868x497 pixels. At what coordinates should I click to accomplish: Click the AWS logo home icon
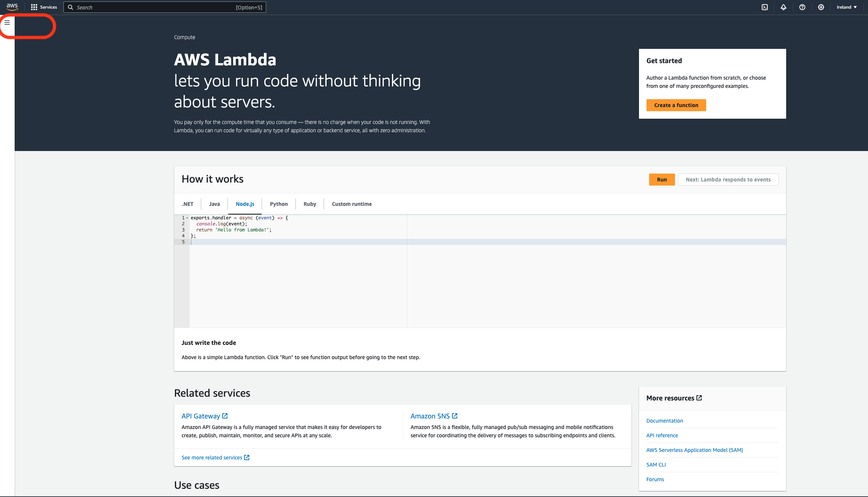pos(12,7)
